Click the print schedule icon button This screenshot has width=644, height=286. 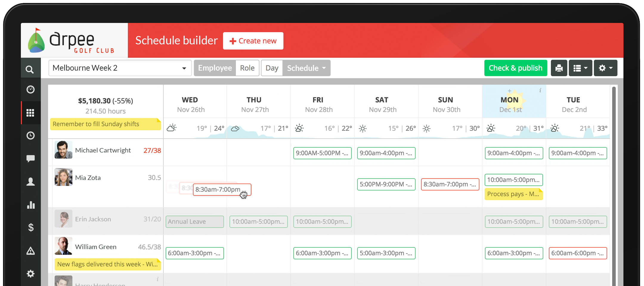click(559, 68)
